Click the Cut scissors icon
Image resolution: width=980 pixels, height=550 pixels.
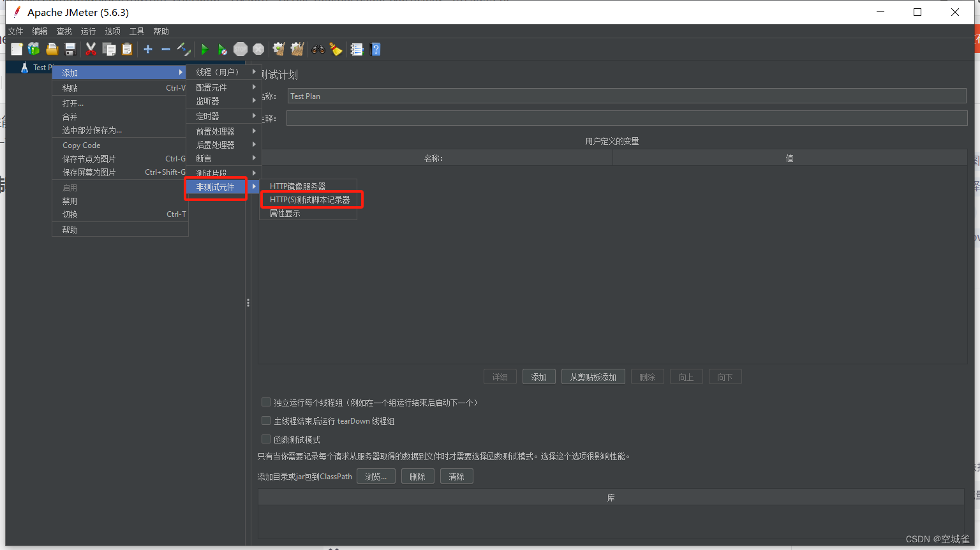91,49
